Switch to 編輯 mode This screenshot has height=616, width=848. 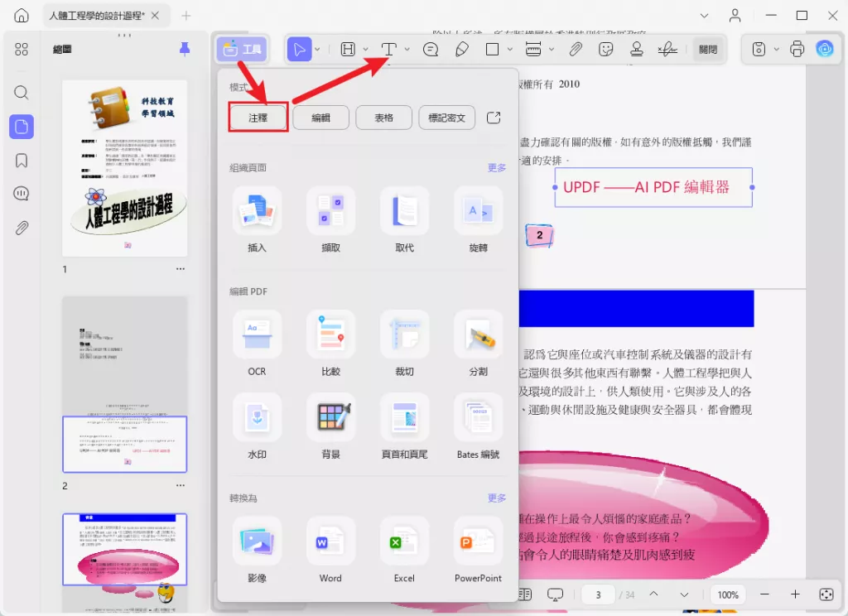pyautogui.click(x=320, y=117)
